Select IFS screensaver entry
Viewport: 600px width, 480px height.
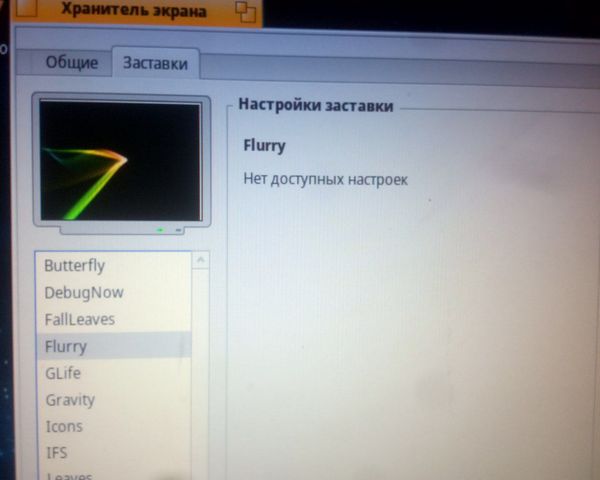114,453
